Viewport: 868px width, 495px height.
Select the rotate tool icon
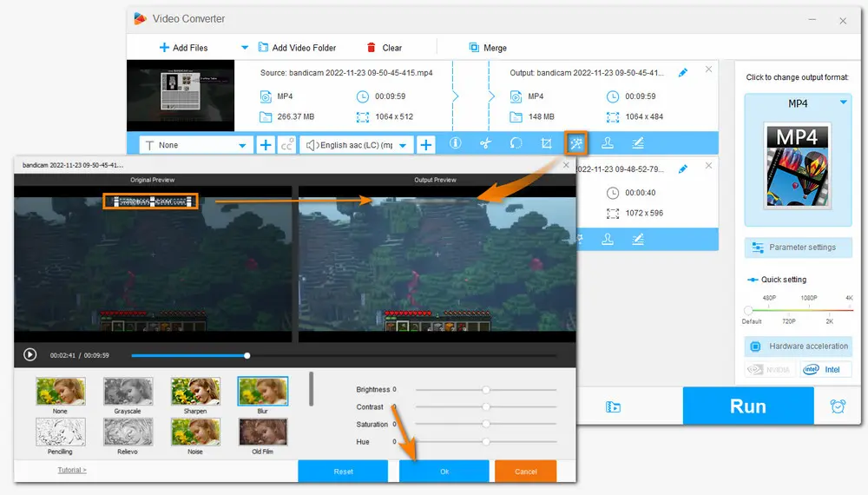(516, 143)
